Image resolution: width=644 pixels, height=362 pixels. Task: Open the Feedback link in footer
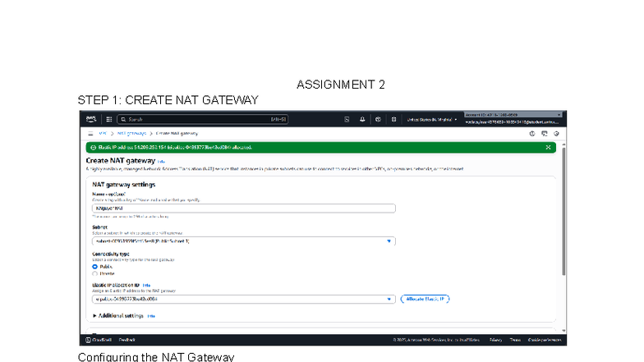coord(126,340)
